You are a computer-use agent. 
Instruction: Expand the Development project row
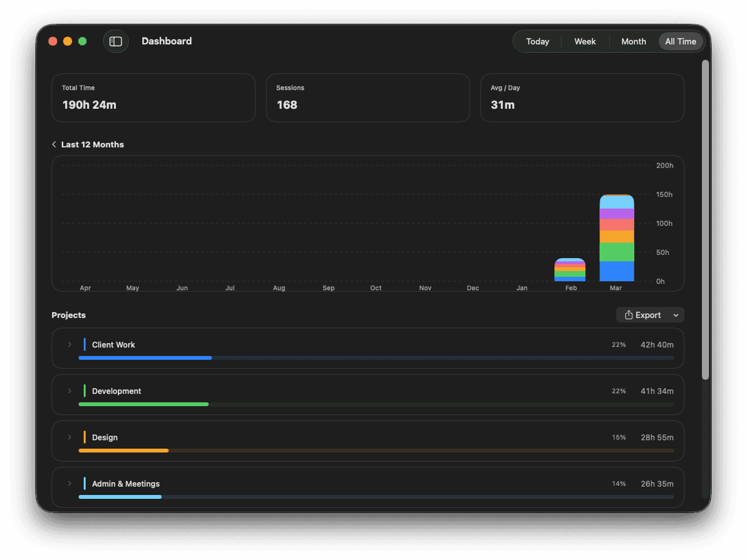click(70, 391)
